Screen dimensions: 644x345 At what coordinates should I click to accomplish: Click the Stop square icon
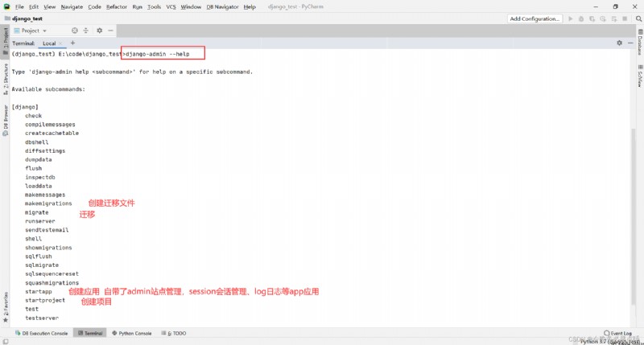tap(625, 18)
